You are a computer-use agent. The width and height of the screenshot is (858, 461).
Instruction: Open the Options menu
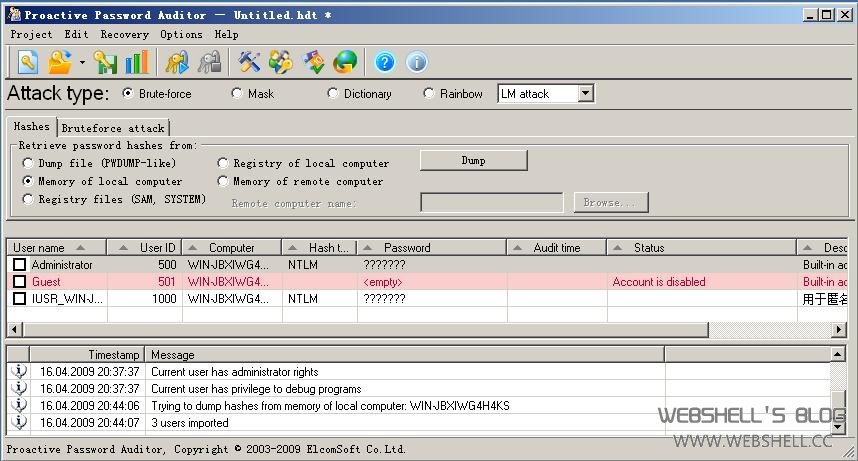181,34
